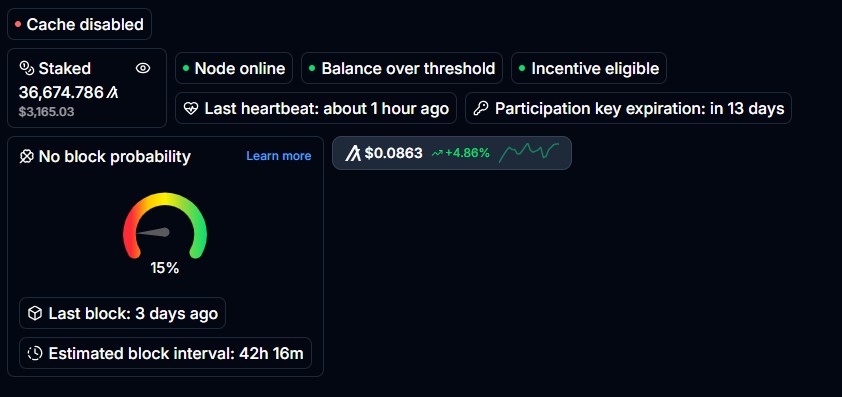The height and width of the screenshot is (397, 842).
Task: Click the Balance over threshold green dot
Action: coord(312,68)
